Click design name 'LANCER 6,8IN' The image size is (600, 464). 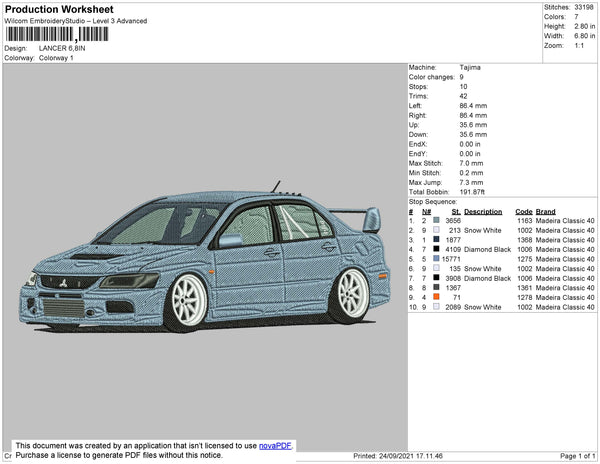coord(62,49)
